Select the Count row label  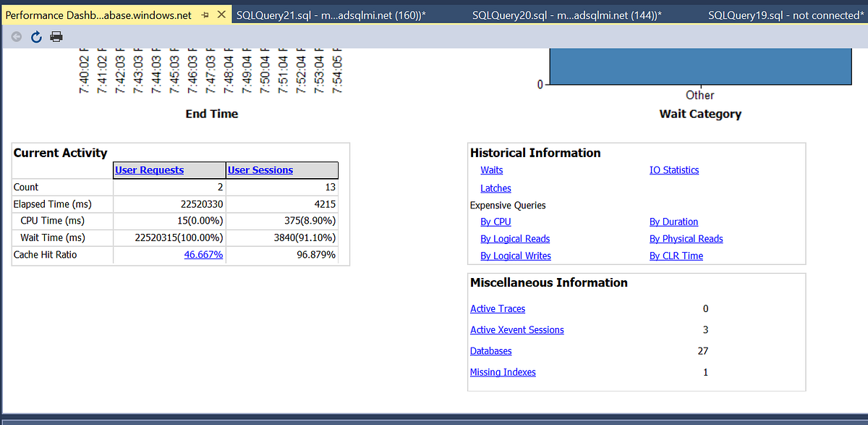(26, 187)
